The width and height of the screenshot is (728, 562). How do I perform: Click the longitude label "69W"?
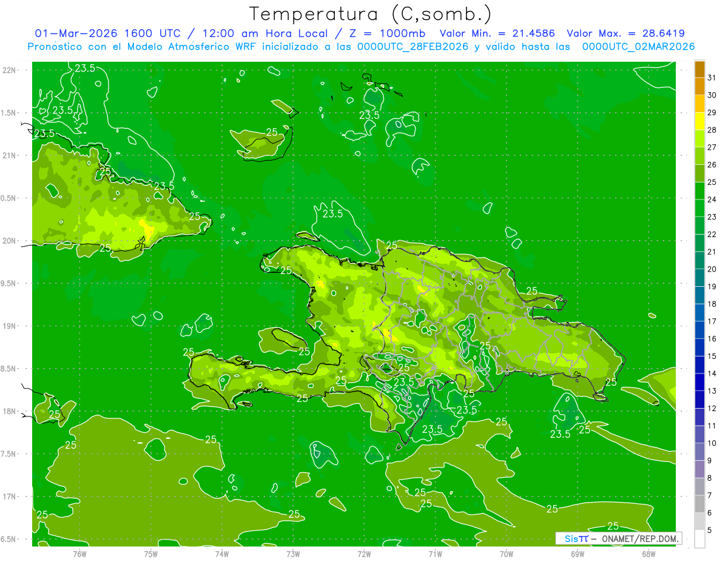[577, 554]
